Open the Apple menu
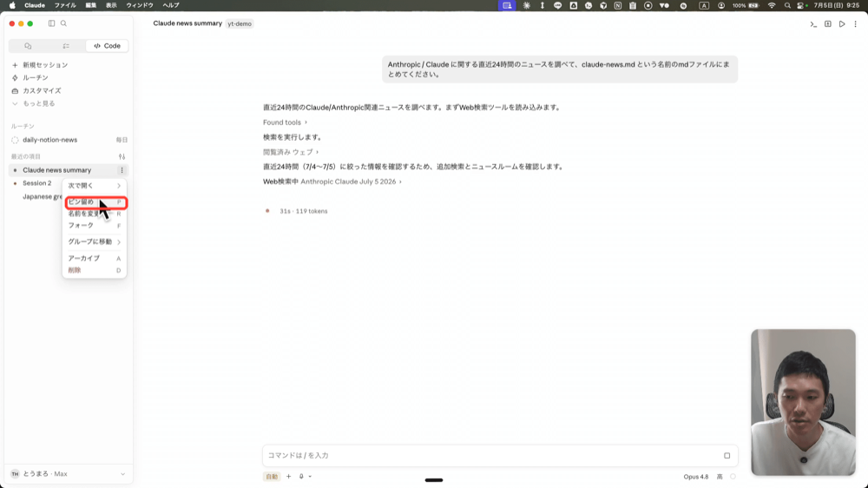 [12, 5]
